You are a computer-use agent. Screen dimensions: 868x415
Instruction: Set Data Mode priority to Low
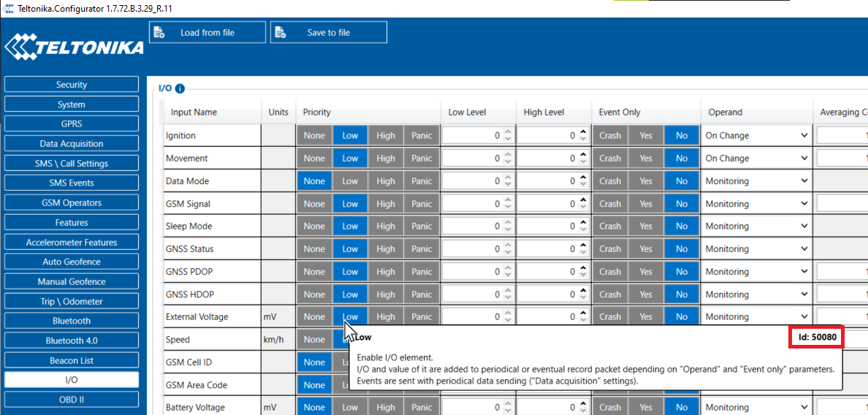tap(350, 181)
